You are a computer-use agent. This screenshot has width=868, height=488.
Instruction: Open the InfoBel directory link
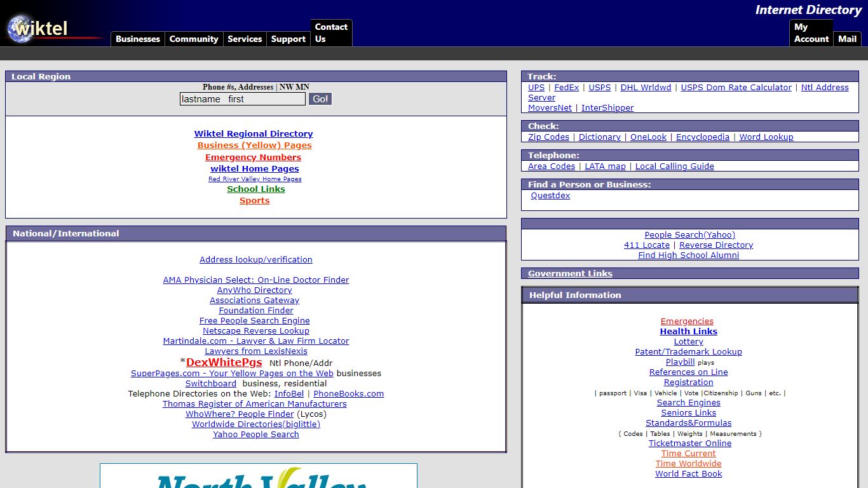[x=289, y=394]
